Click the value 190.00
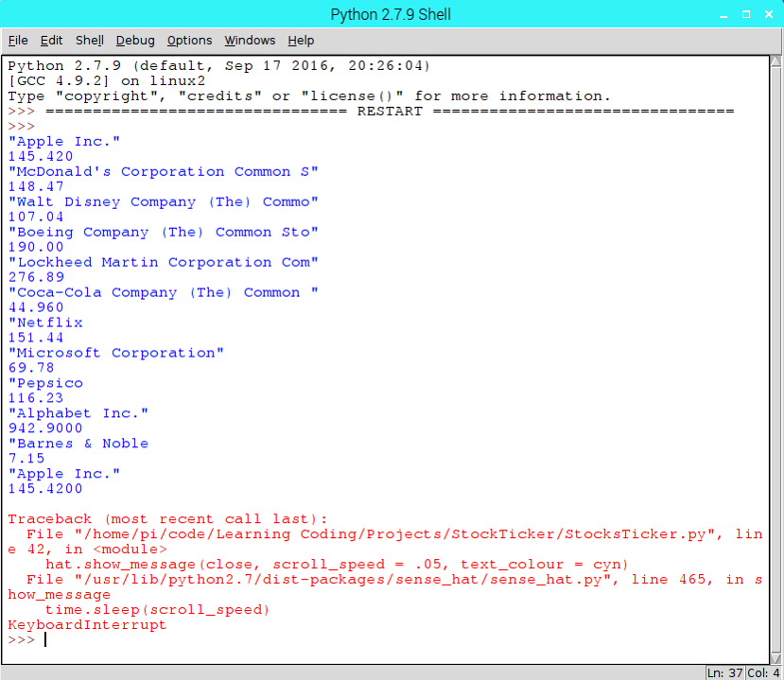Image resolution: width=784 pixels, height=680 pixels. click(x=36, y=247)
